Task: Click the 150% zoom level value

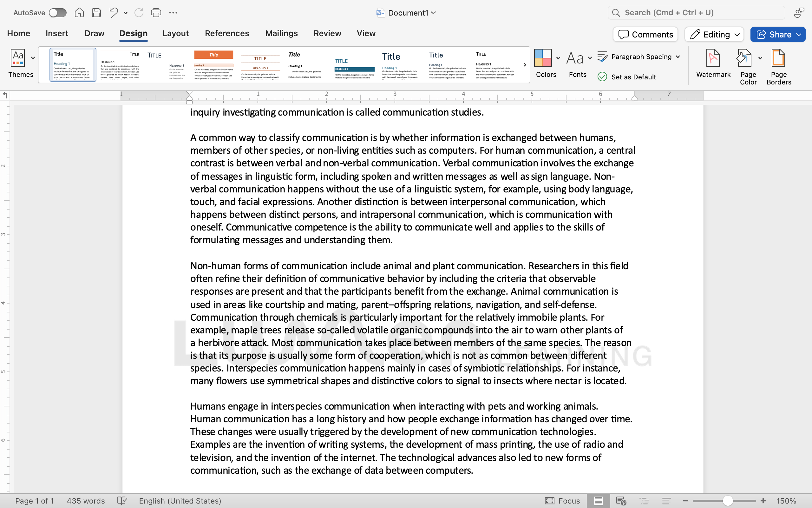Action: point(786,501)
